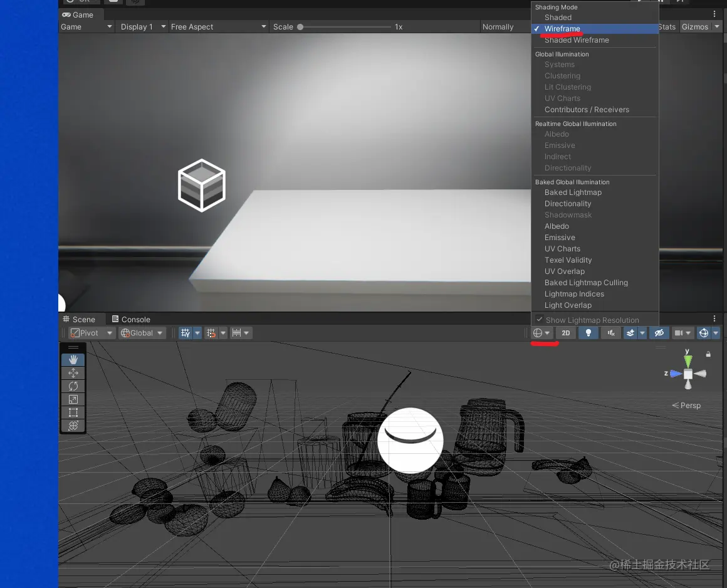727x588 pixels.
Task: Open the Scene panel more-options menu
Action: (x=714, y=318)
